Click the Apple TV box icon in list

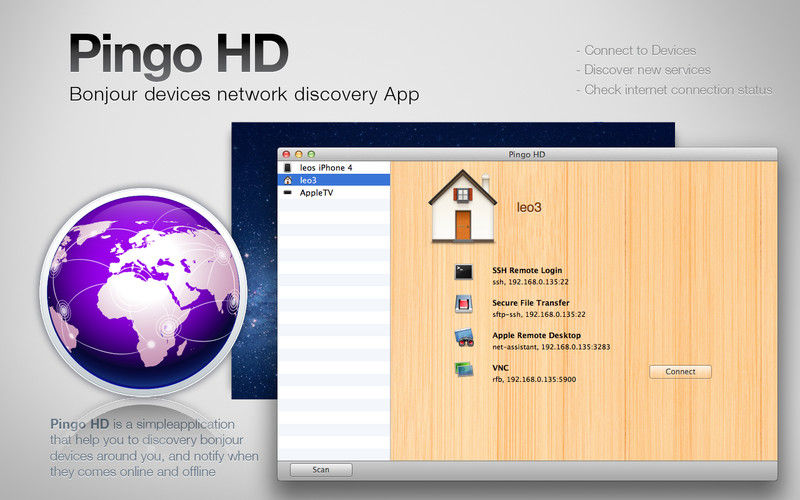288,192
